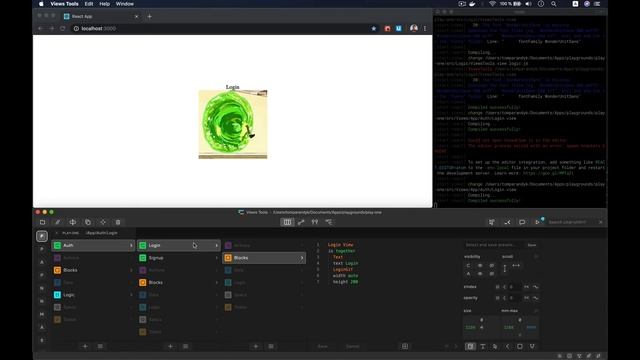This screenshot has width=640, height=360.
Task: Open the Window menu
Action: (124, 4)
